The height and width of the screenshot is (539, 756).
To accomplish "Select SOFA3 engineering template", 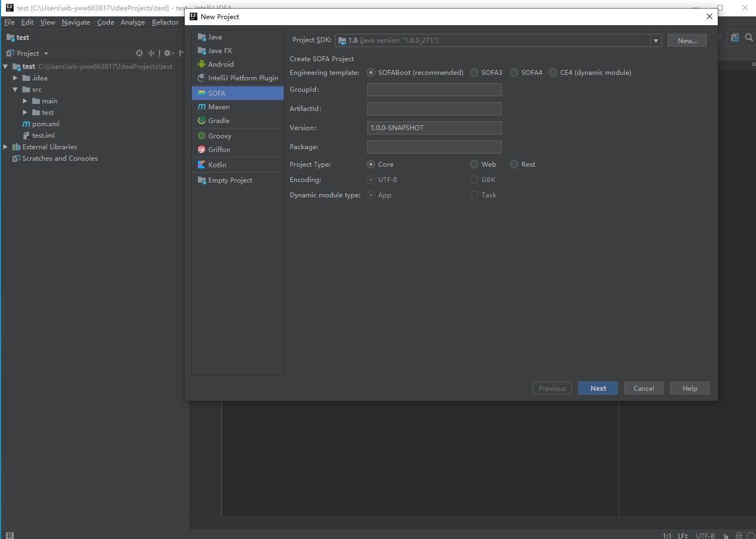I will [474, 73].
